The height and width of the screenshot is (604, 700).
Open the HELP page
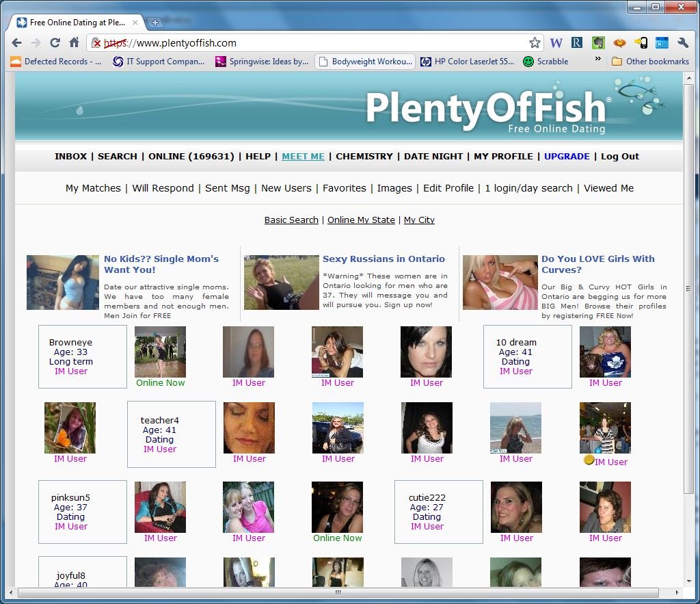258,157
